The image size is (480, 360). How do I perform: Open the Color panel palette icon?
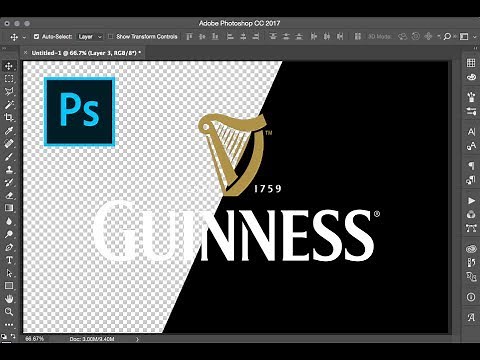point(471,77)
